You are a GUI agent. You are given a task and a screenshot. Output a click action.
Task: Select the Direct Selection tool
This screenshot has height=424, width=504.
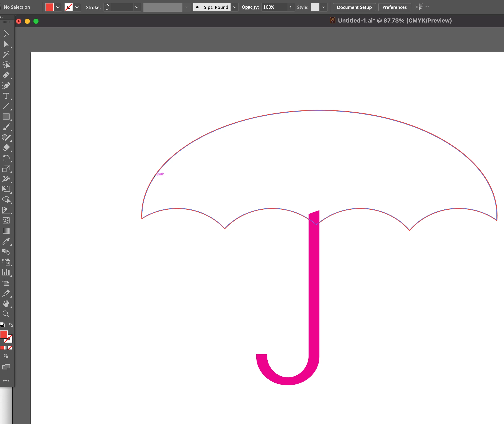(6, 44)
